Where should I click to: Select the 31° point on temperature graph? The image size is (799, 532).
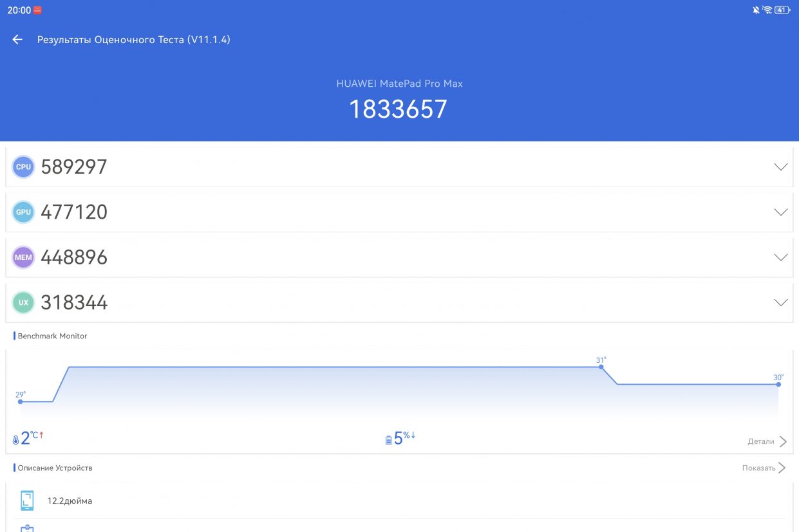pyautogui.click(x=601, y=367)
